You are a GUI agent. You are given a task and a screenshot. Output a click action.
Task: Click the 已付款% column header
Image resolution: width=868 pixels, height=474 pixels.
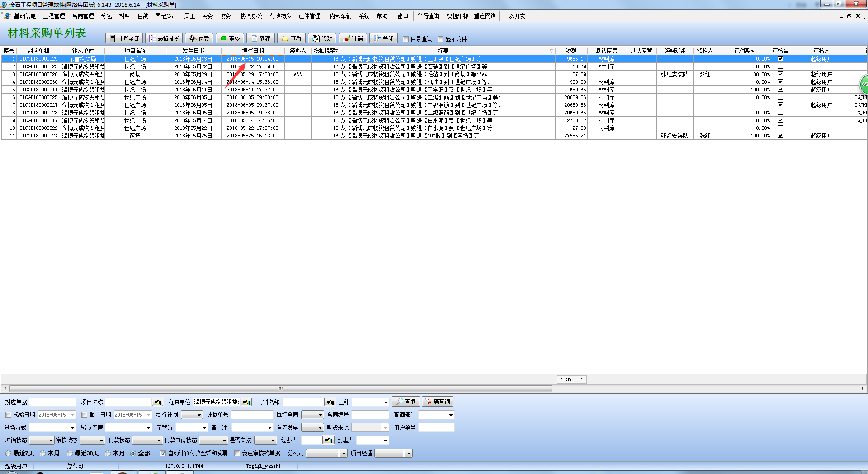tap(744, 51)
